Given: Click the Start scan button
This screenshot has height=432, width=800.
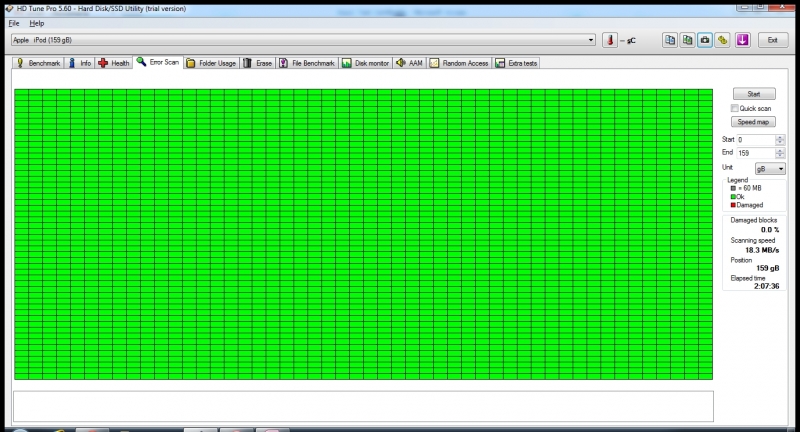Looking at the screenshot, I should [x=754, y=94].
